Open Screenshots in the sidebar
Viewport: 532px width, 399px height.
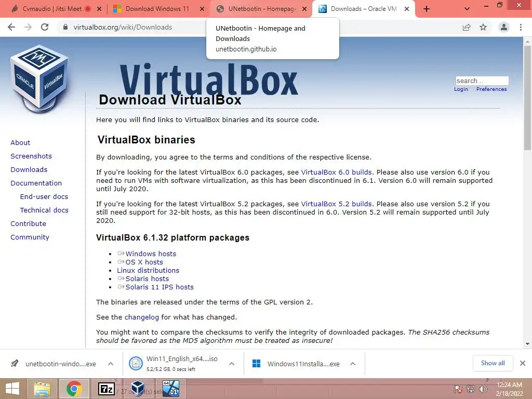(31, 156)
